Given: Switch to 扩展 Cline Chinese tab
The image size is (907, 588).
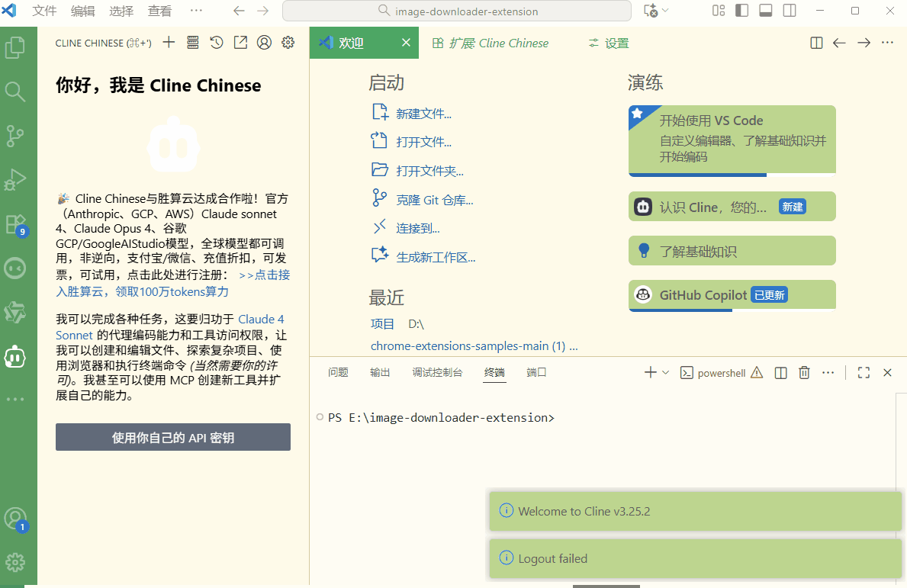Looking at the screenshot, I should coord(490,43).
